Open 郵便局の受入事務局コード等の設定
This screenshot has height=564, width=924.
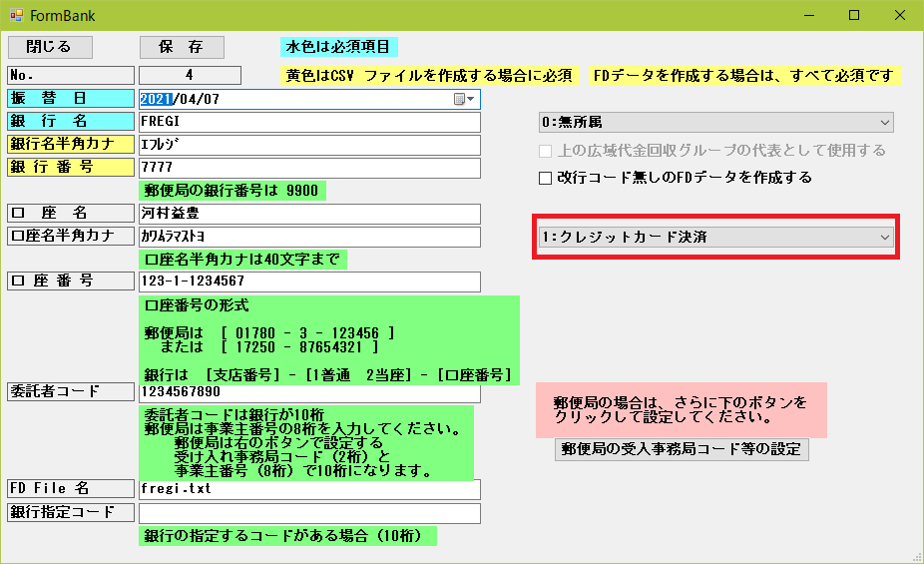[x=682, y=449]
